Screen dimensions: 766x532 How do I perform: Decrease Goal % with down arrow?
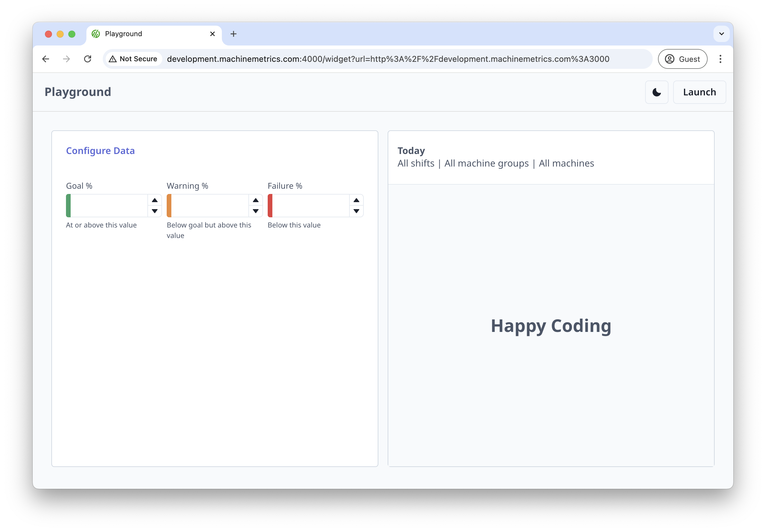click(154, 211)
